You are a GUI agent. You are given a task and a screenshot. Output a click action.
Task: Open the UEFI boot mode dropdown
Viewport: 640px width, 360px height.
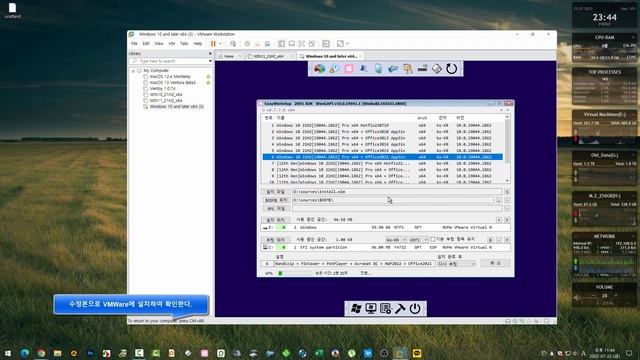[418, 240]
